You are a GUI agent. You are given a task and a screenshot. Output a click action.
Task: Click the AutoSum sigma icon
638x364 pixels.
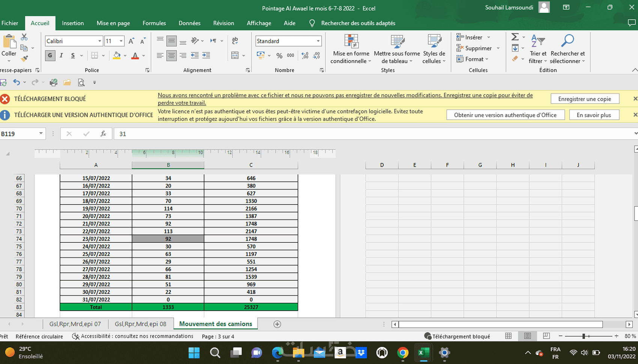point(515,37)
